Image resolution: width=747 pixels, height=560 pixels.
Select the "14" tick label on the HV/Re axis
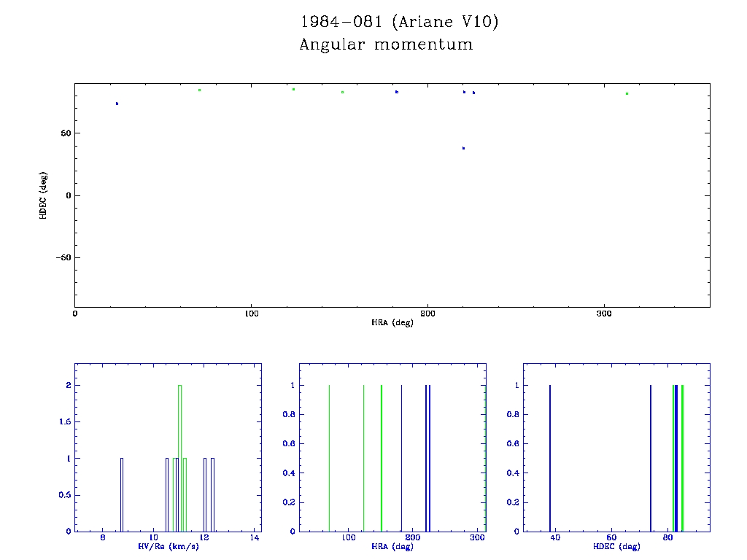255,537
